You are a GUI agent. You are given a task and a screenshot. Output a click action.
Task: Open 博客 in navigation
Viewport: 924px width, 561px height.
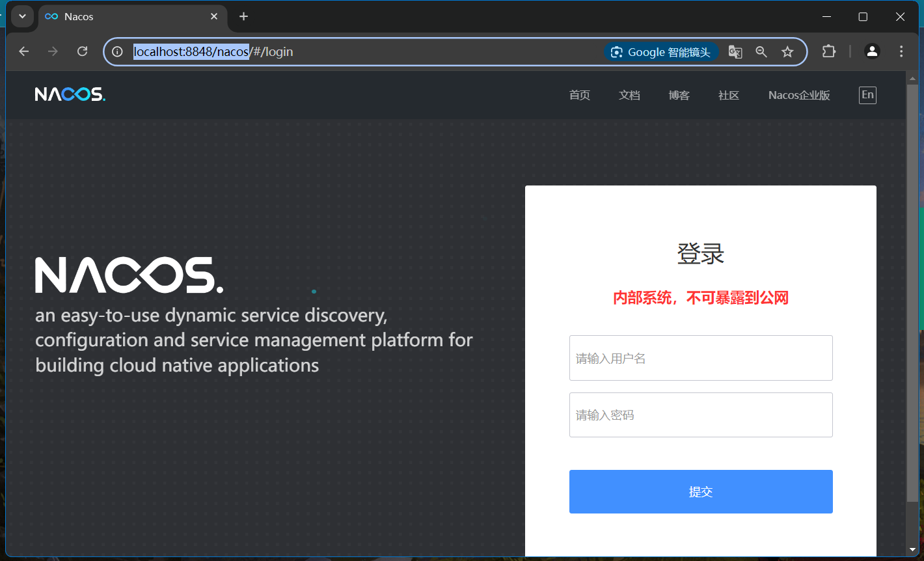tap(679, 95)
